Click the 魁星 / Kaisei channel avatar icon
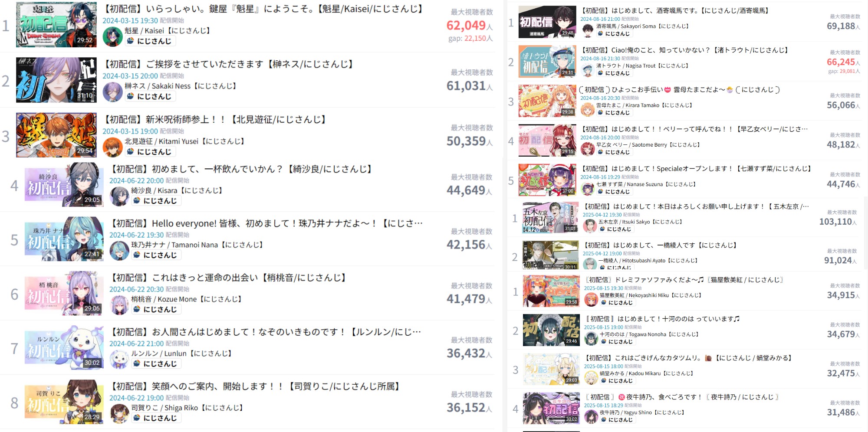The height and width of the screenshot is (432, 868). pos(112,36)
